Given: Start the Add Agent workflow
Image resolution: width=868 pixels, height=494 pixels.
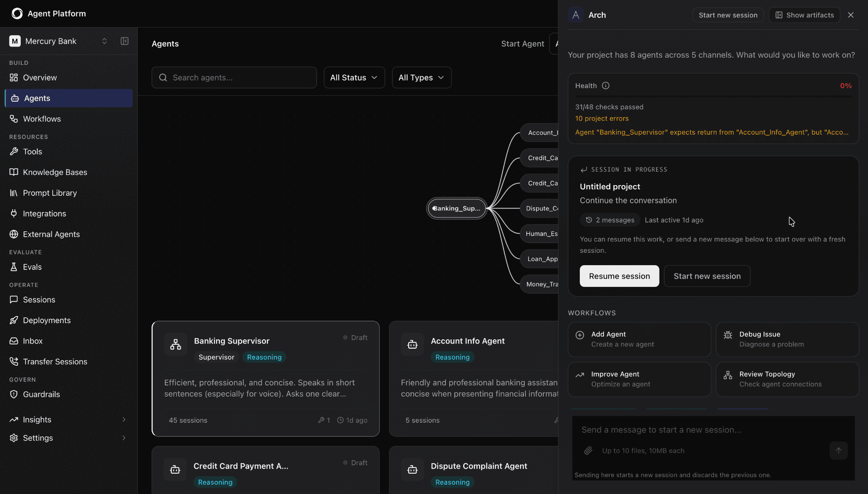Looking at the screenshot, I should pyautogui.click(x=639, y=339).
